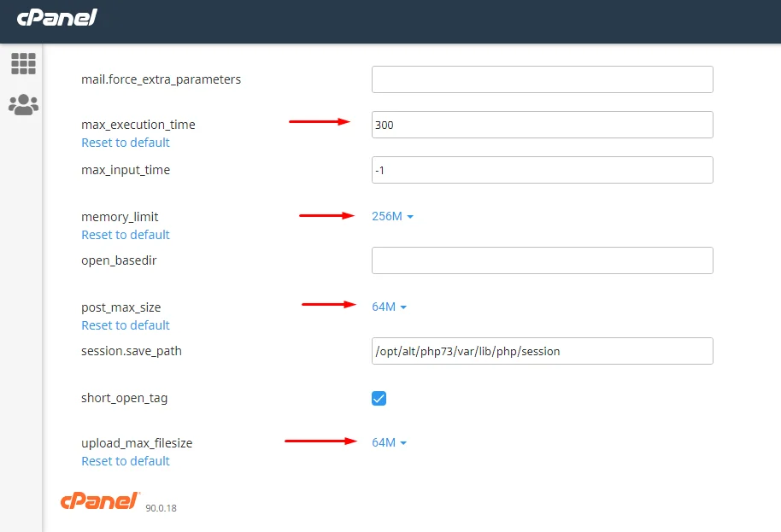Click the short_open_tag label text
The height and width of the screenshot is (532, 781).
coord(125,398)
